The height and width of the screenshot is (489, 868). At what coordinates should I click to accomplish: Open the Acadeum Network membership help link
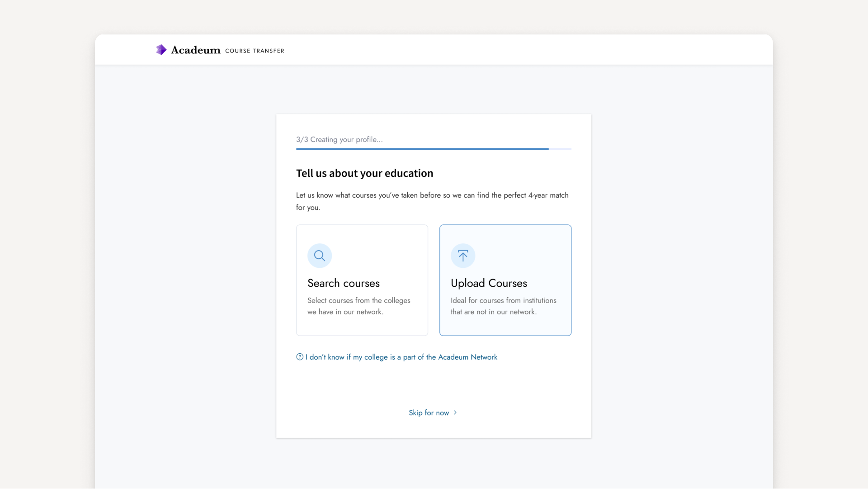pyautogui.click(x=401, y=357)
